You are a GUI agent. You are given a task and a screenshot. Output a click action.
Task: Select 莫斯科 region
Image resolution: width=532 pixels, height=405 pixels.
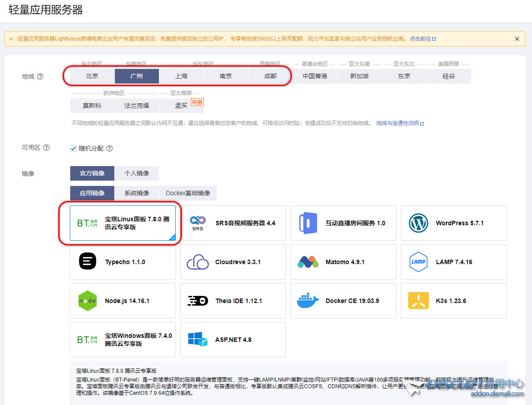pyautogui.click(x=92, y=106)
